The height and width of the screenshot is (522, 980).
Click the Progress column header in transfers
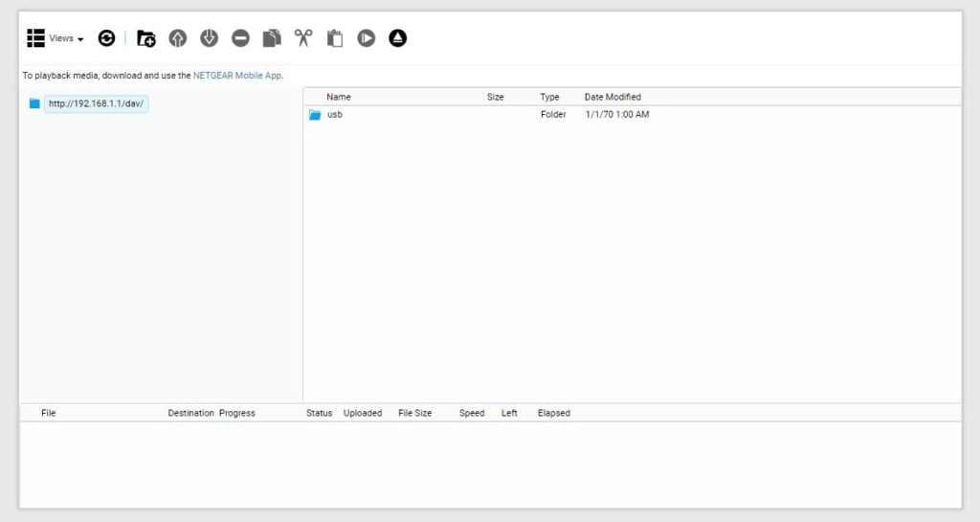236,413
